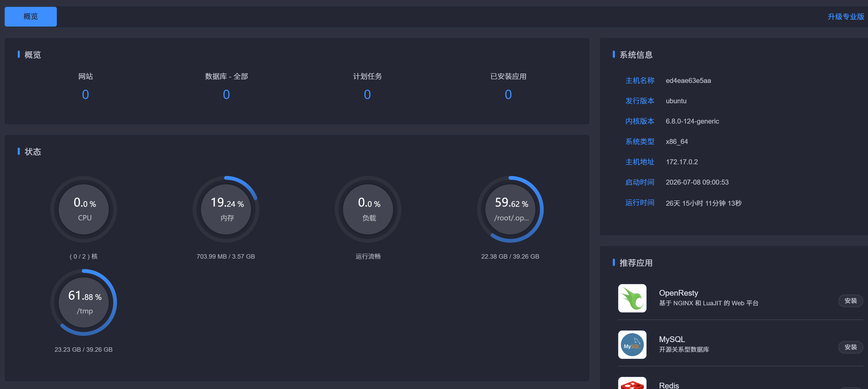Click the CPU cores text ( 0 / 2 ) 核

84,257
